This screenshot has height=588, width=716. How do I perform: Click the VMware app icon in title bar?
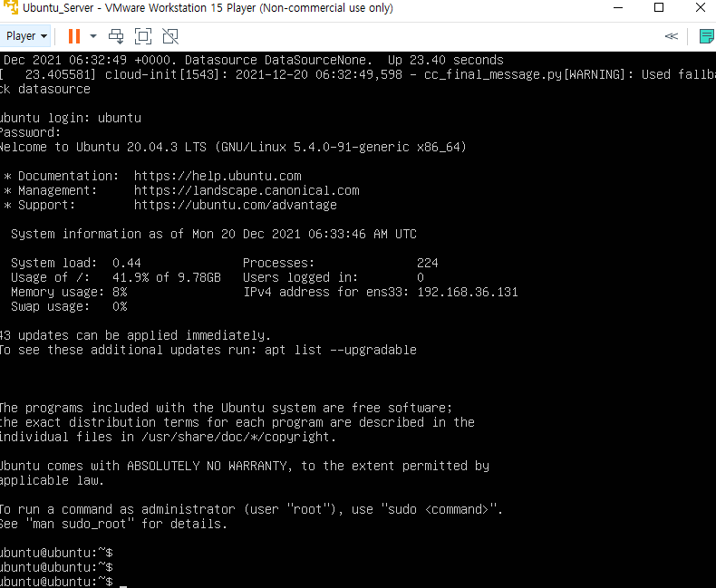pos(11,7)
